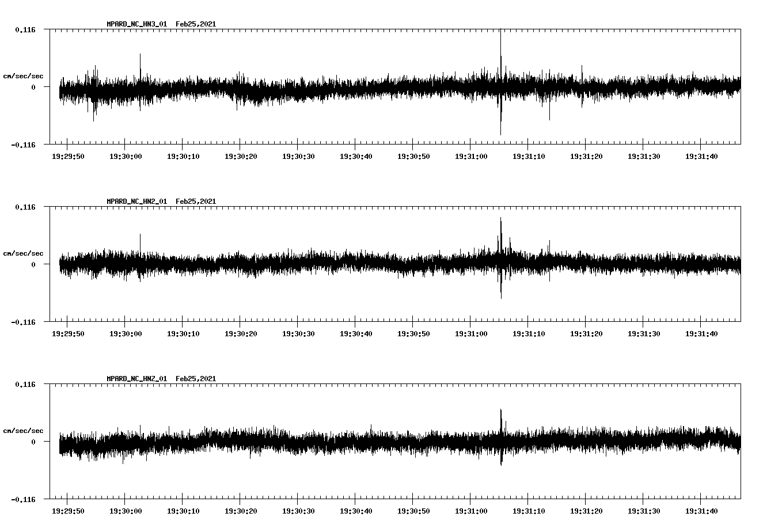Click the 19:31:00 time tick on middle axis

472,333
